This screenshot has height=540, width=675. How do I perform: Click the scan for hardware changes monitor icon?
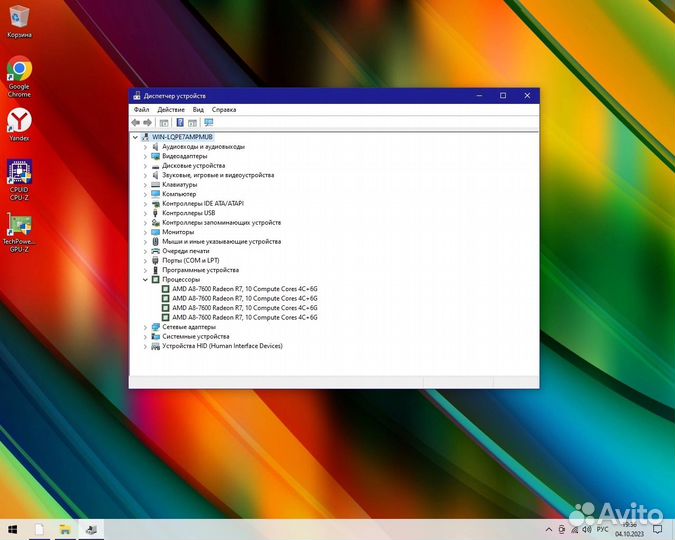(x=209, y=123)
